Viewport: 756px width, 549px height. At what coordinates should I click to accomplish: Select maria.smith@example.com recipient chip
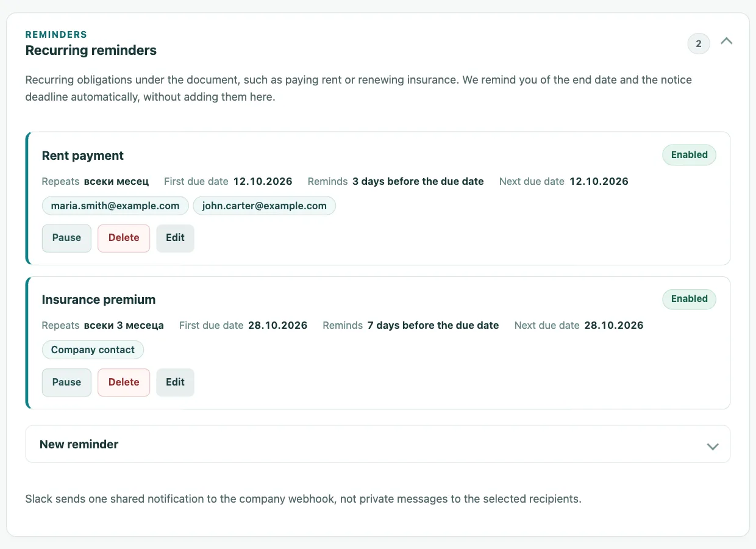tap(115, 206)
